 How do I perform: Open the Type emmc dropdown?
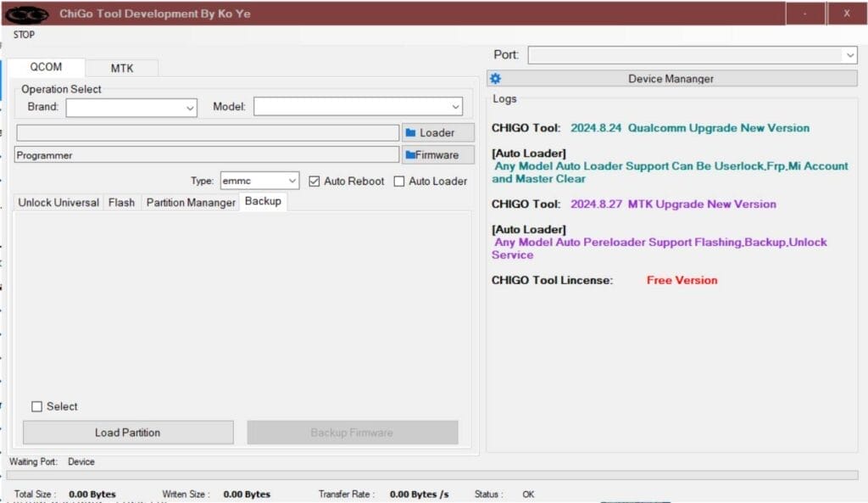click(x=292, y=182)
